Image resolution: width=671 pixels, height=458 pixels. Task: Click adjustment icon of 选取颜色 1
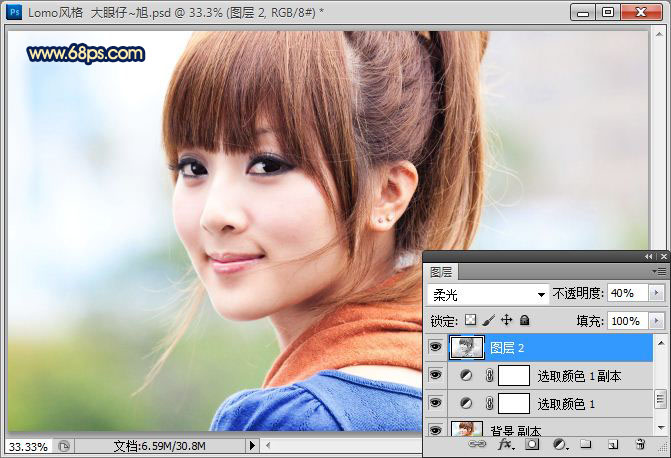coord(466,403)
